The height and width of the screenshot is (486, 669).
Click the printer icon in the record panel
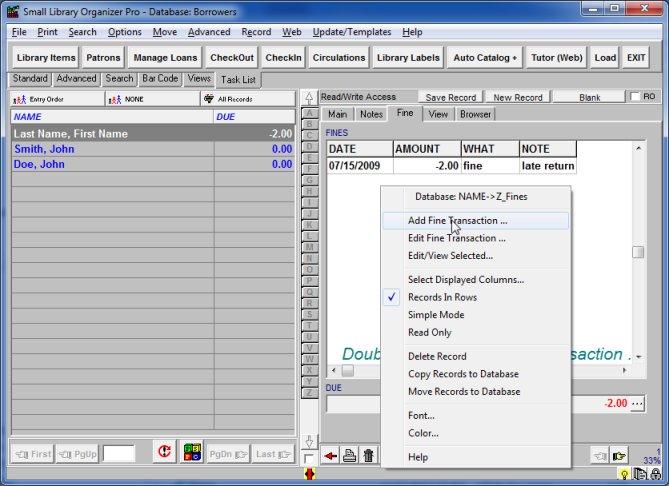click(349, 456)
